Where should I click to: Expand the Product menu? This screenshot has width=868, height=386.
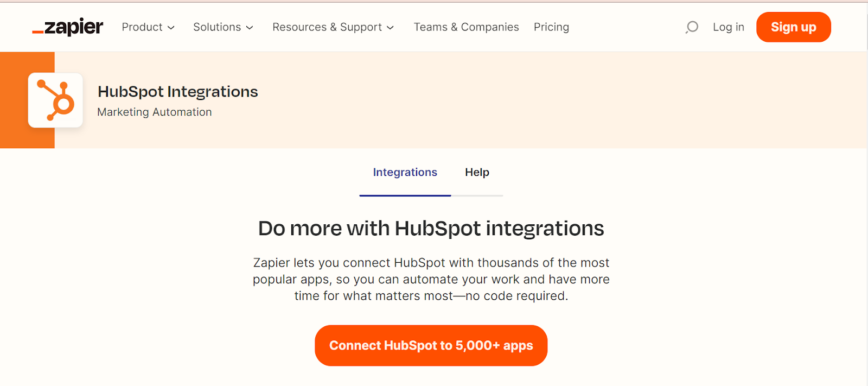[148, 27]
